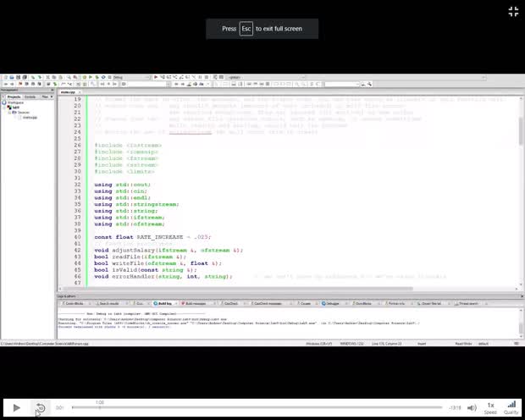Click the editor horizontal scrollbar

[x=288, y=289]
